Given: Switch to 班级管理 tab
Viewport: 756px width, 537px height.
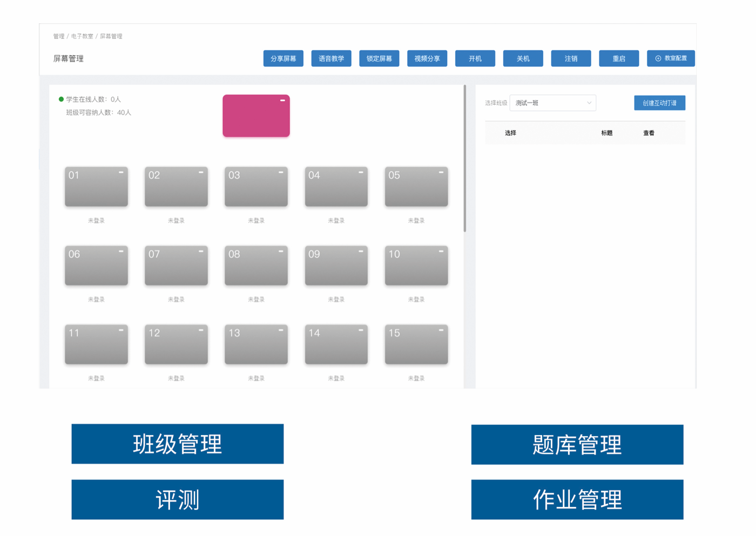Looking at the screenshot, I should coord(178,444).
